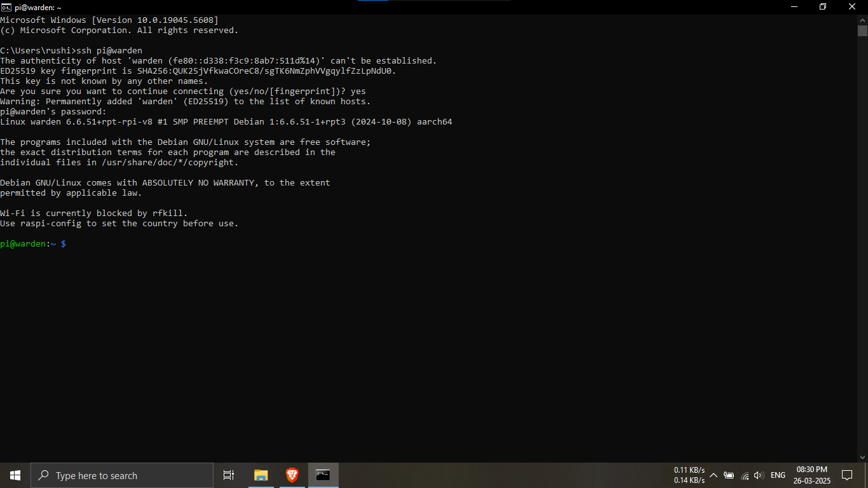
Task: Switch input language via ENG indicator
Action: pos(778,475)
